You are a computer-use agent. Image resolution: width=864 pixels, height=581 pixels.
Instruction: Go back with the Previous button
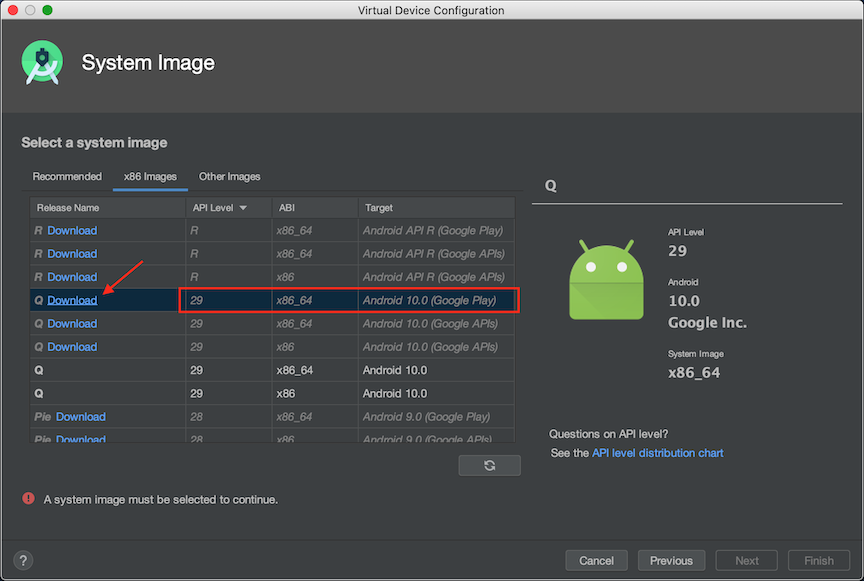tap(671, 560)
